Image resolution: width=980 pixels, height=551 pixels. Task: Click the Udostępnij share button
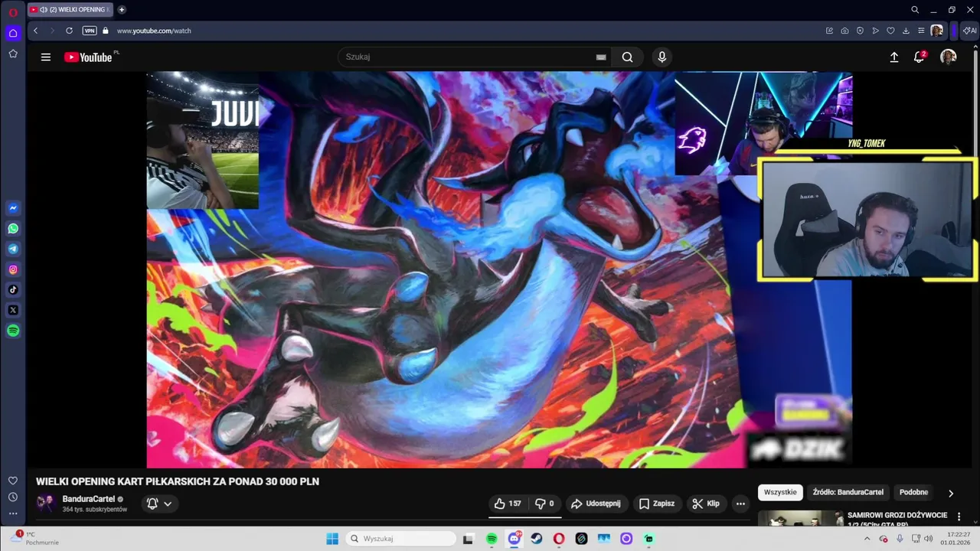click(596, 504)
